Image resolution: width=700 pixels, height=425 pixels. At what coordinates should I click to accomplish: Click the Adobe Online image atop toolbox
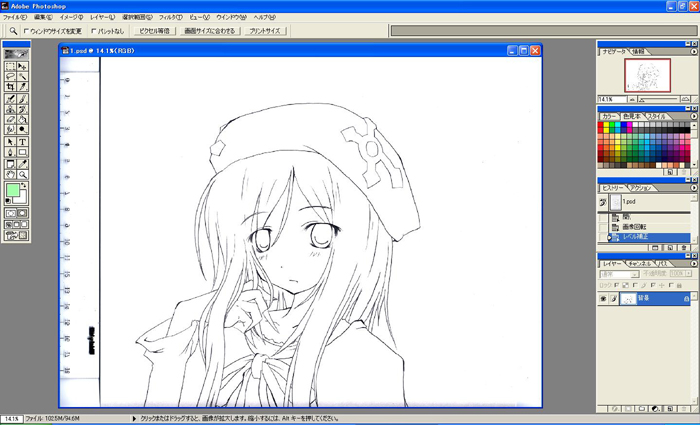coord(17,54)
